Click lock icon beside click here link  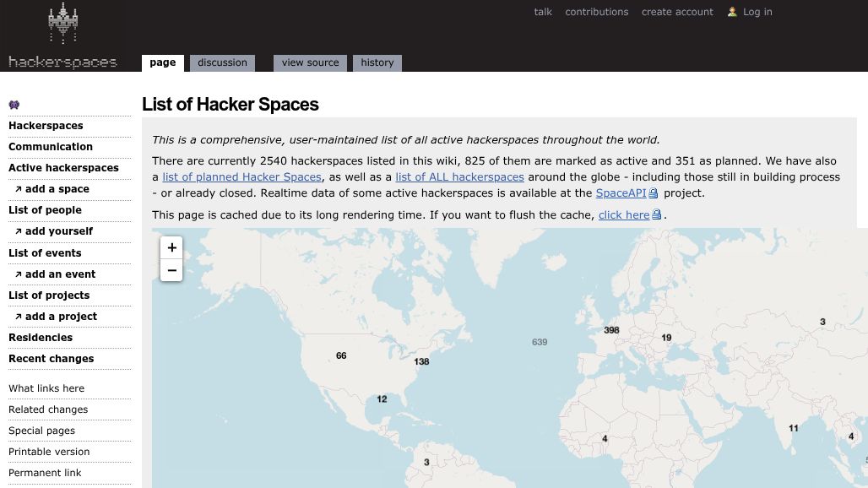[657, 214]
